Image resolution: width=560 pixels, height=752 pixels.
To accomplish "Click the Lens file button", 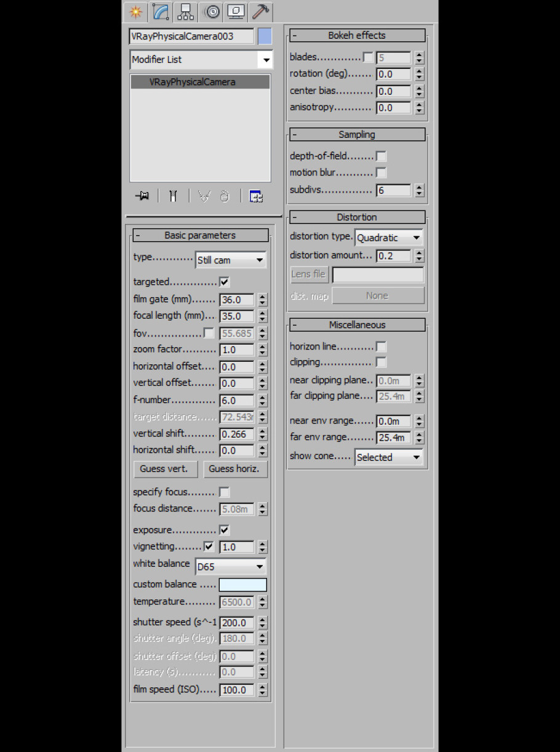I will click(309, 274).
